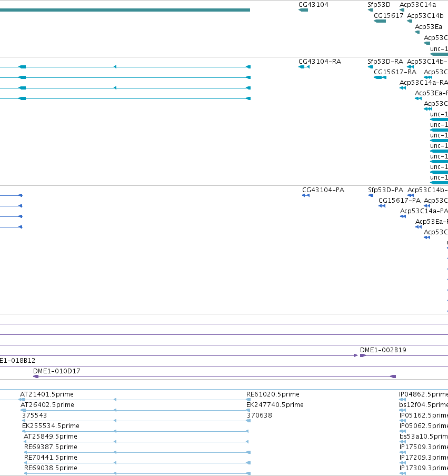Select the AT26402.5prime EST label
The height and width of the screenshot is (476, 448).
(47, 405)
